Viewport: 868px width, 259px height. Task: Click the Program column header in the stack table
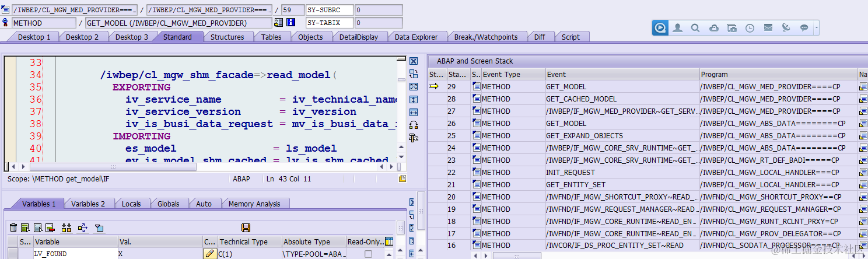pyautogui.click(x=778, y=74)
